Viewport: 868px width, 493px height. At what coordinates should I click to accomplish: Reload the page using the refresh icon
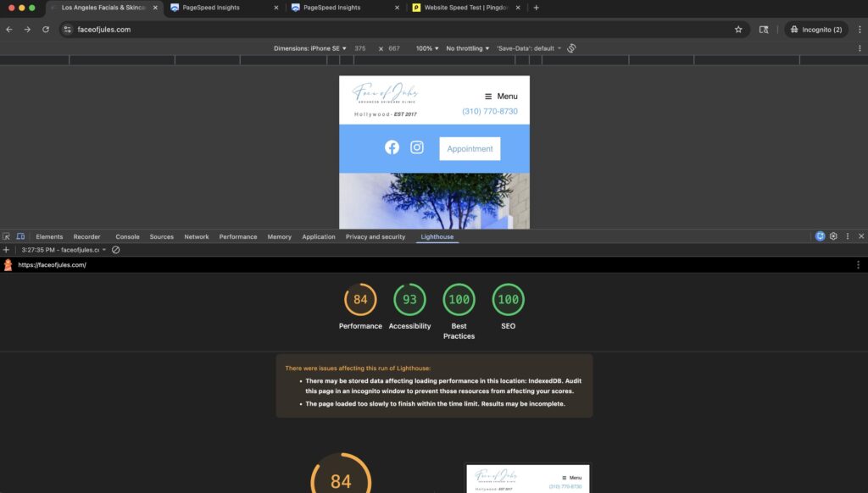46,30
